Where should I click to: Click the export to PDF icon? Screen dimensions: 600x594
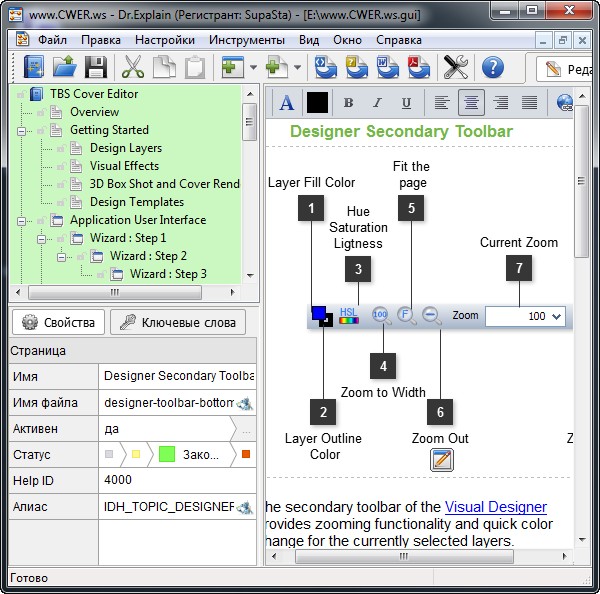click(x=418, y=67)
